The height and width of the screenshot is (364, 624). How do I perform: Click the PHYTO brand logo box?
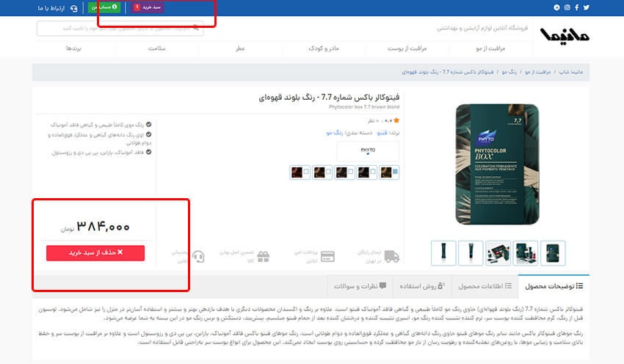[368, 150]
